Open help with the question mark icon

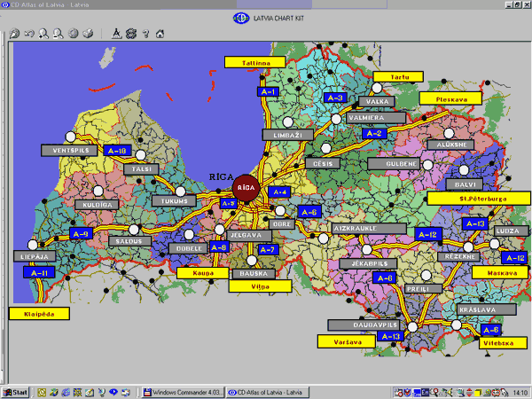pos(145,34)
